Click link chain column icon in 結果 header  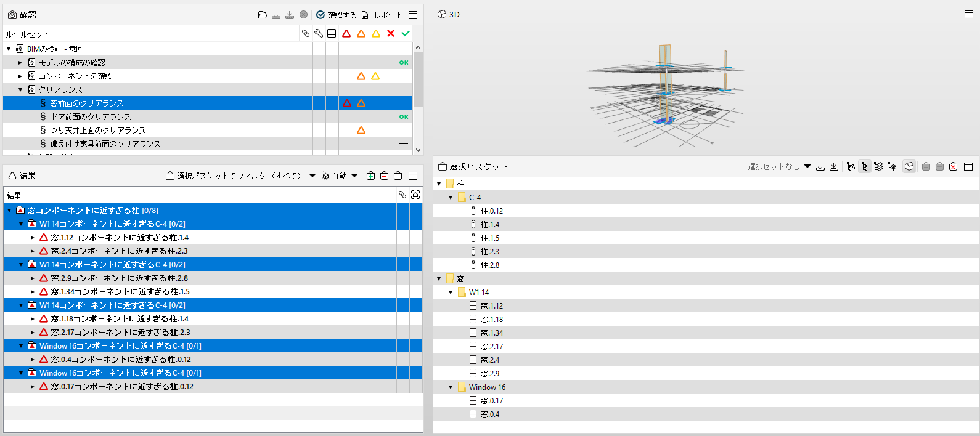[402, 195]
